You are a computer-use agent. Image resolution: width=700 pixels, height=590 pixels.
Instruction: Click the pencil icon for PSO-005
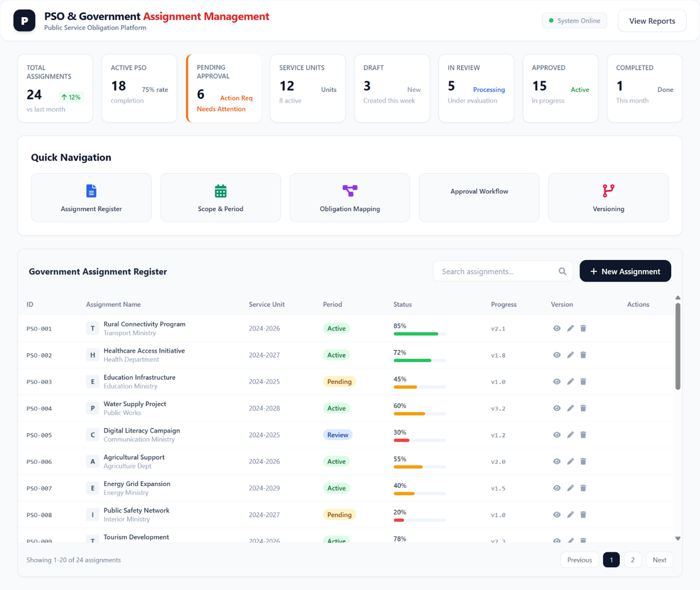570,435
